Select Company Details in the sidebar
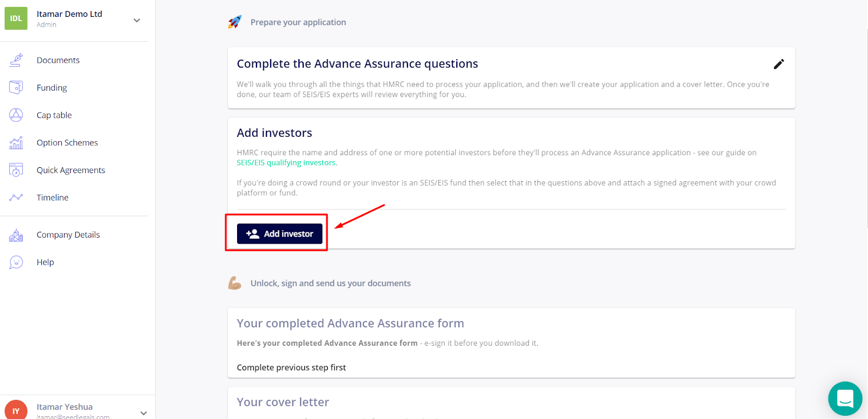The width and height of the screenshot is (868, 419). pos(68,235)
